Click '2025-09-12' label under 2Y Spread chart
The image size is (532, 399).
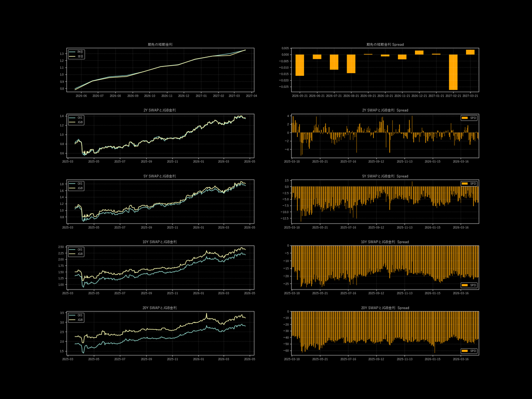click(376, 161)
